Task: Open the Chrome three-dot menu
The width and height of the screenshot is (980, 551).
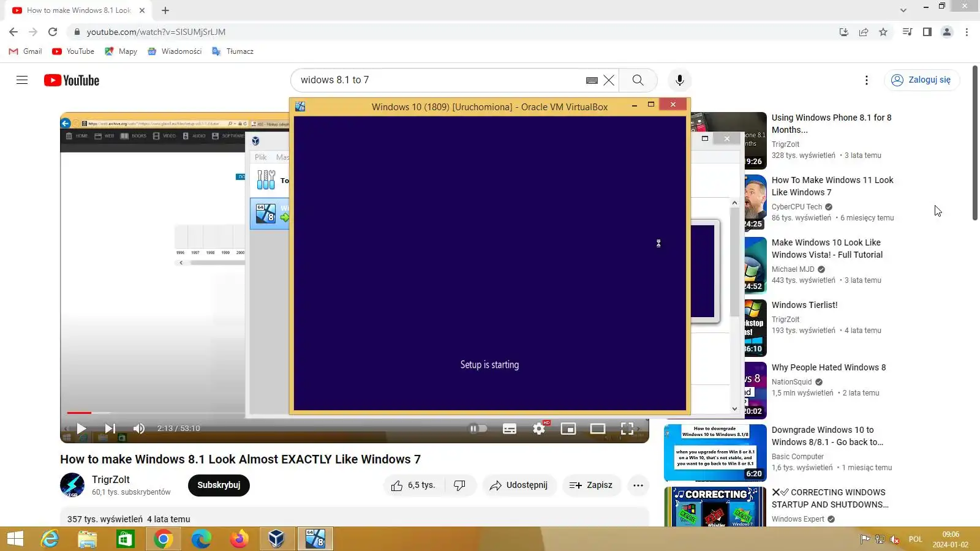Action: pos(967,32)
